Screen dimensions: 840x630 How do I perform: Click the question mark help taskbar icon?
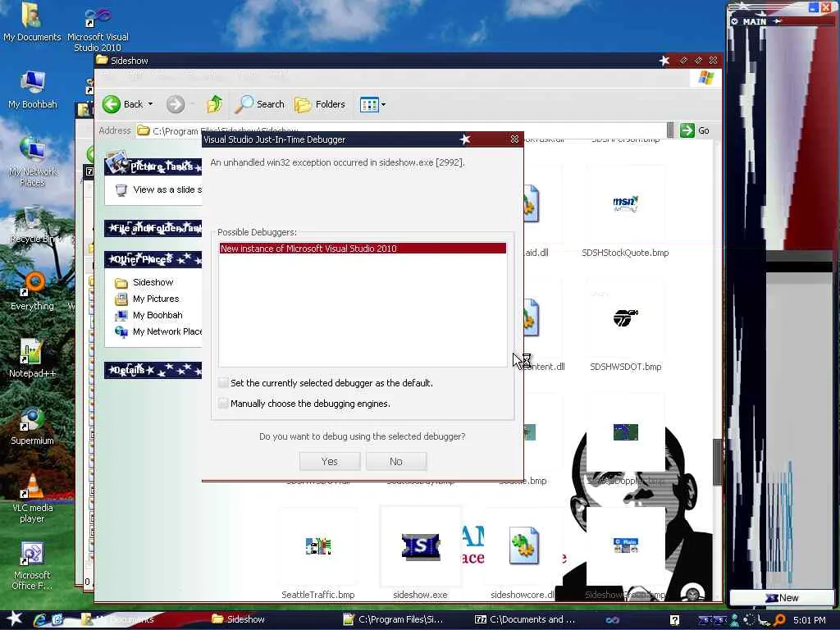(x=674, y=620)
